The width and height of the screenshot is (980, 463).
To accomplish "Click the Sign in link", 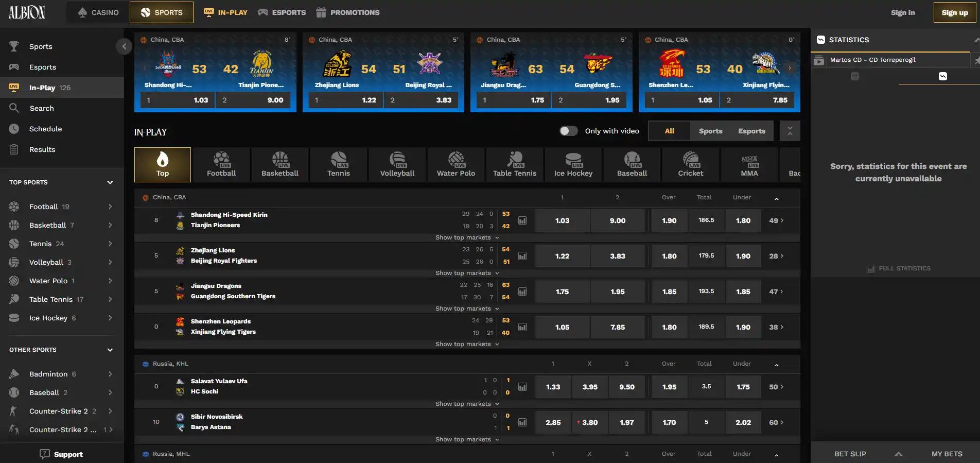I will (903, 12).
